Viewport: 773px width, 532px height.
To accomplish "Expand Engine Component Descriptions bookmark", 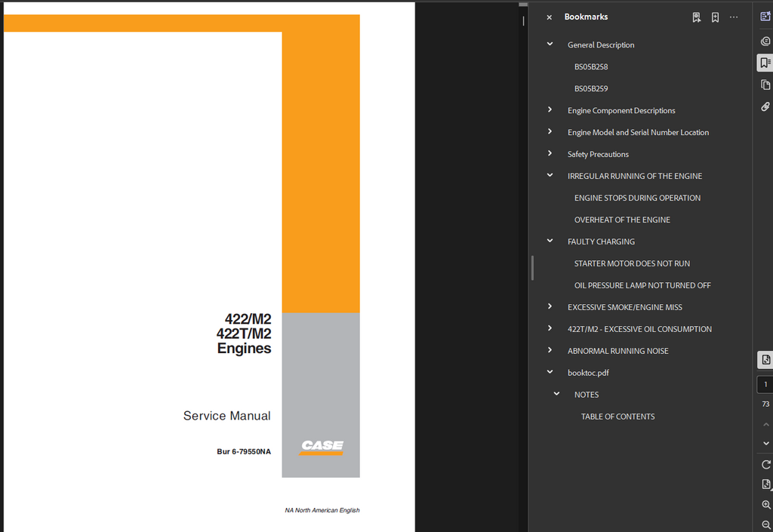I will [550, 109].
